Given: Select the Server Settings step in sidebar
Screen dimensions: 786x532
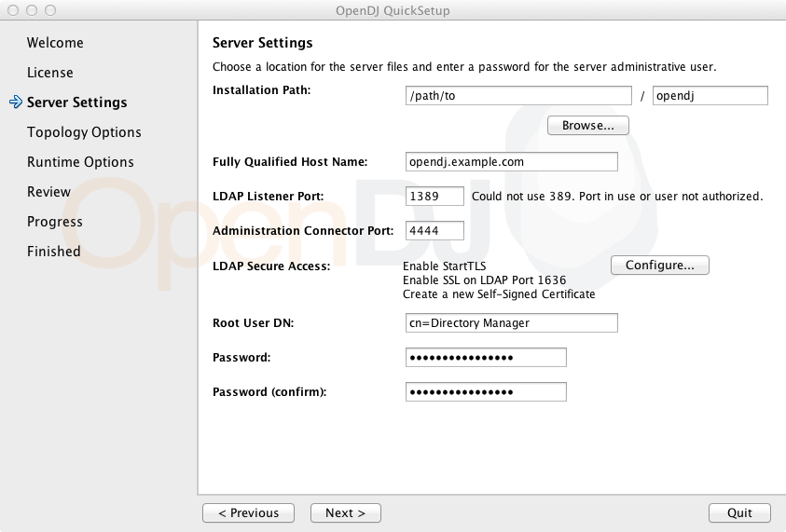Looking at the screenshot, I should click(x=77, y=102).
